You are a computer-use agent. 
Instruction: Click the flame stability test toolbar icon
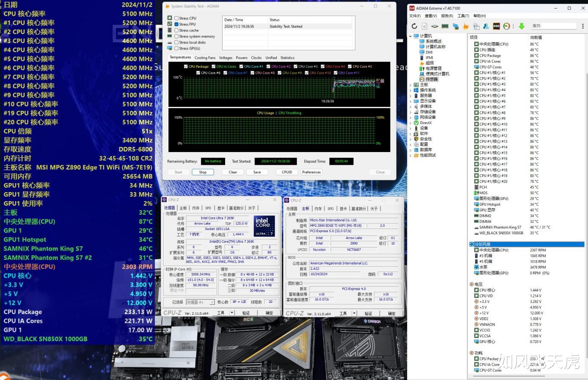tap(466, 26)
